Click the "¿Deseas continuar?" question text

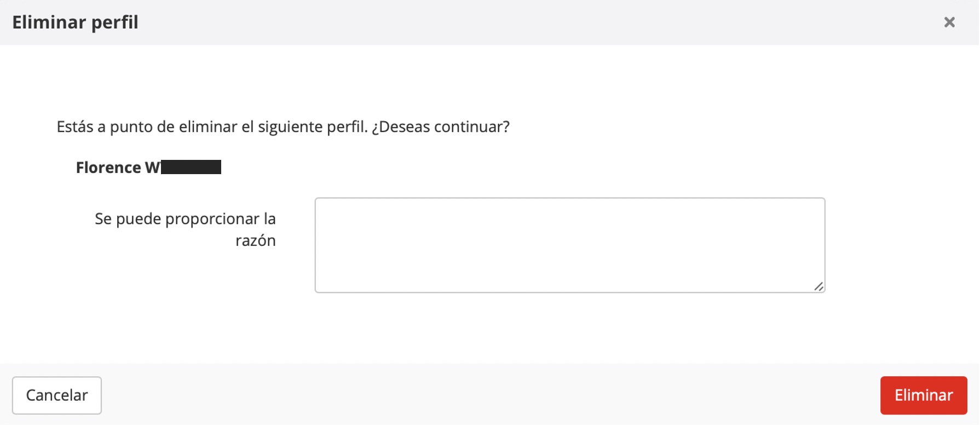click(x=441, y=127)
